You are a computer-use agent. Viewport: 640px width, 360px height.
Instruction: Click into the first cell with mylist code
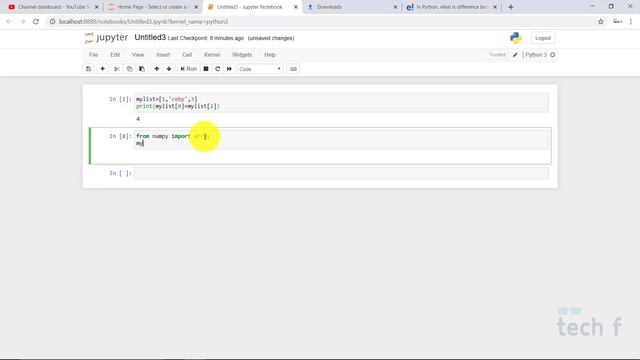(x=341, y=103)
